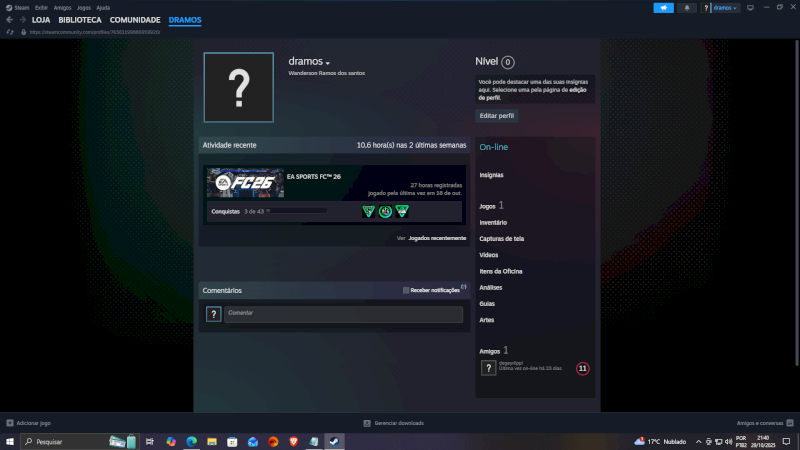
Task: Open the Jogados recentemente link
Action: coord(437,238)
